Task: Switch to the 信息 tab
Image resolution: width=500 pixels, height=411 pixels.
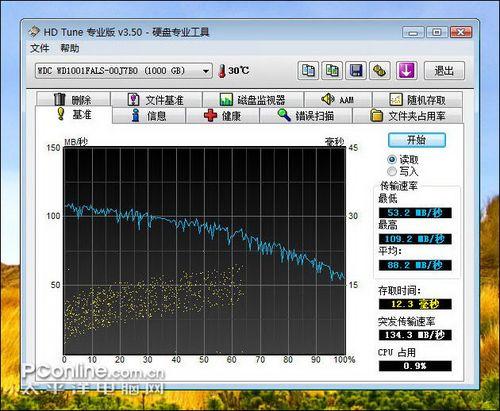Action: click(x=149, y=116)
